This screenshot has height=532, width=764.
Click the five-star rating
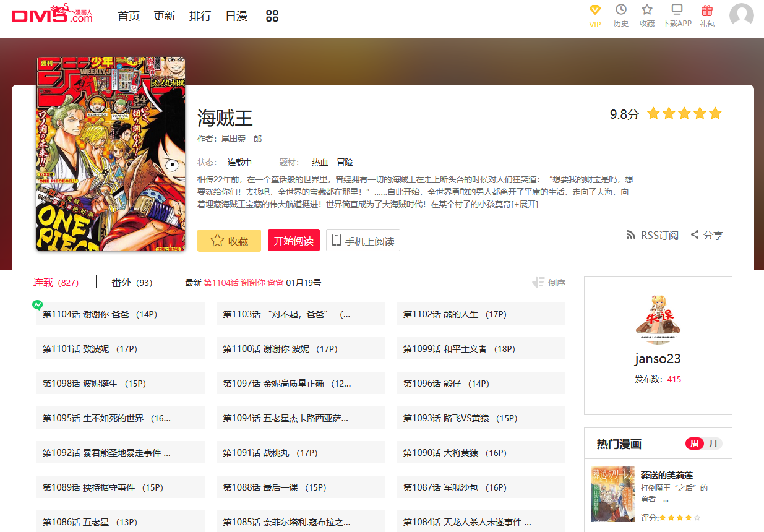point(684,114)
